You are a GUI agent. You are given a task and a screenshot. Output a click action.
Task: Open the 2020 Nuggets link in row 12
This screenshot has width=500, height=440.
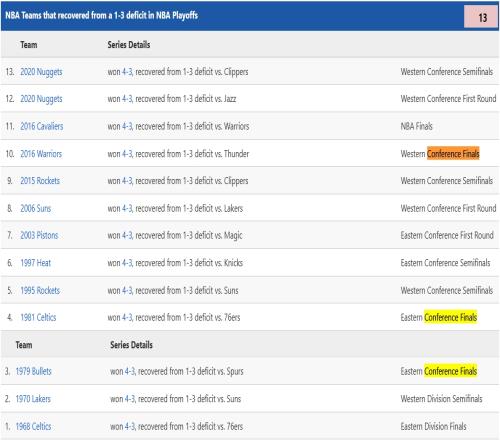41,99
